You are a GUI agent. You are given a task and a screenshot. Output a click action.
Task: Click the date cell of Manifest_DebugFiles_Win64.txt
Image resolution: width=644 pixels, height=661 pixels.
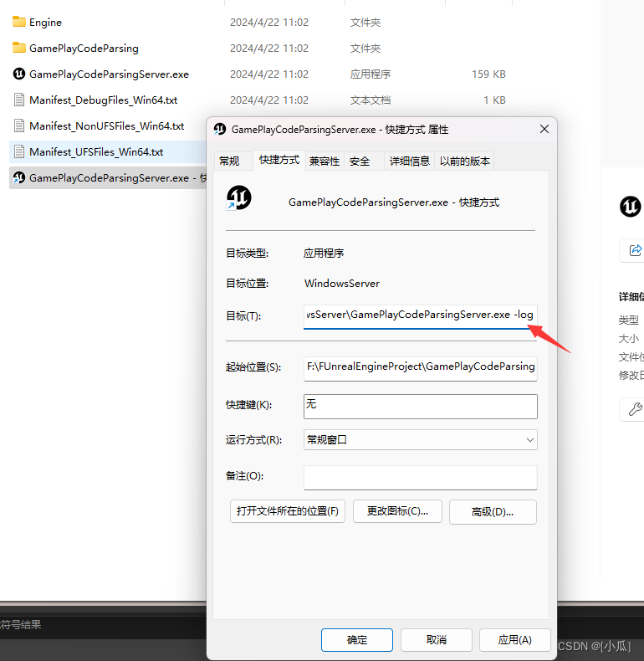tap(269, 100)
